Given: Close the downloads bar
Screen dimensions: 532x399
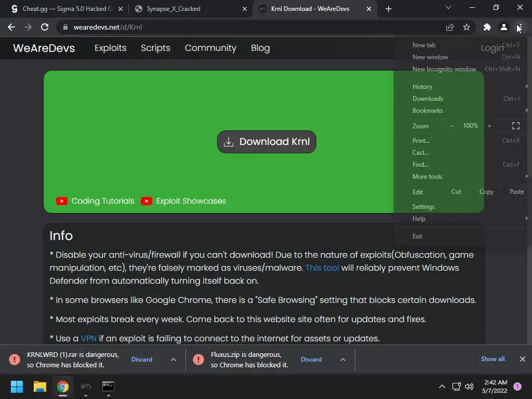Looking at the screenshot, I should pyautogui.click(x=523, y=359).
